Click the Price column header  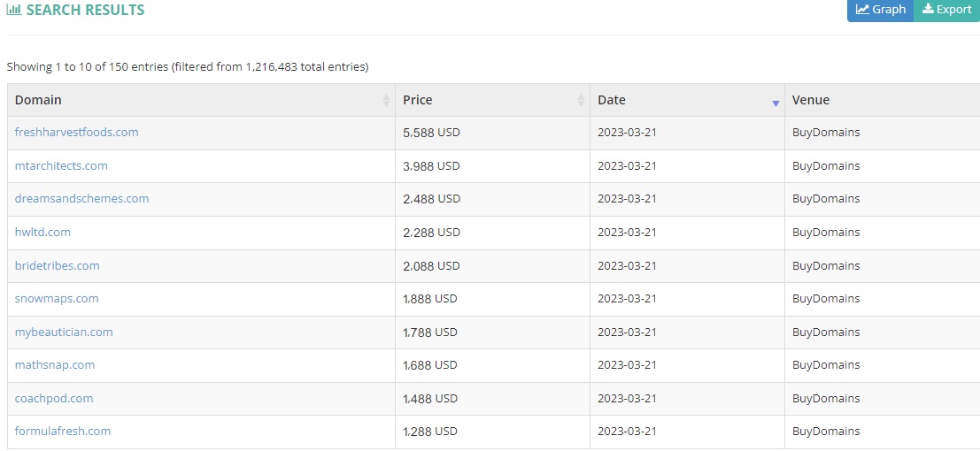pyautogui.click(x=492, y=100)
